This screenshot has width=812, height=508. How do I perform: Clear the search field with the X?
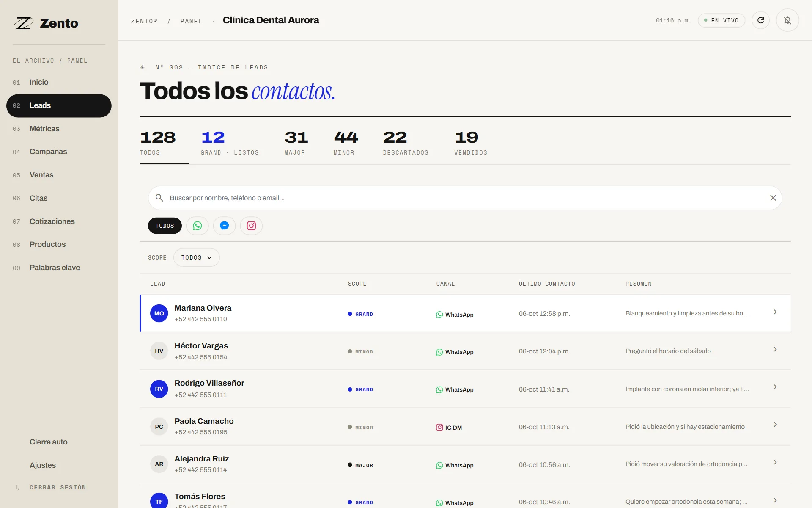773,198
